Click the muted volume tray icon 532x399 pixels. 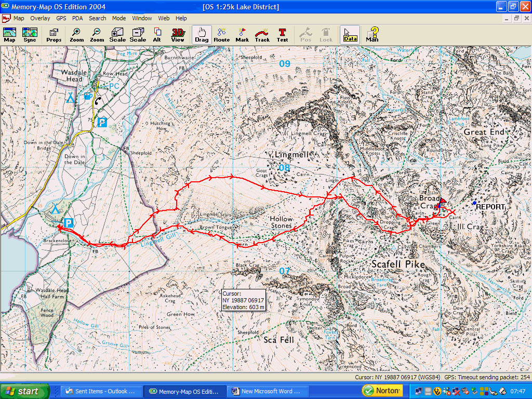click(x=465, y=391)
